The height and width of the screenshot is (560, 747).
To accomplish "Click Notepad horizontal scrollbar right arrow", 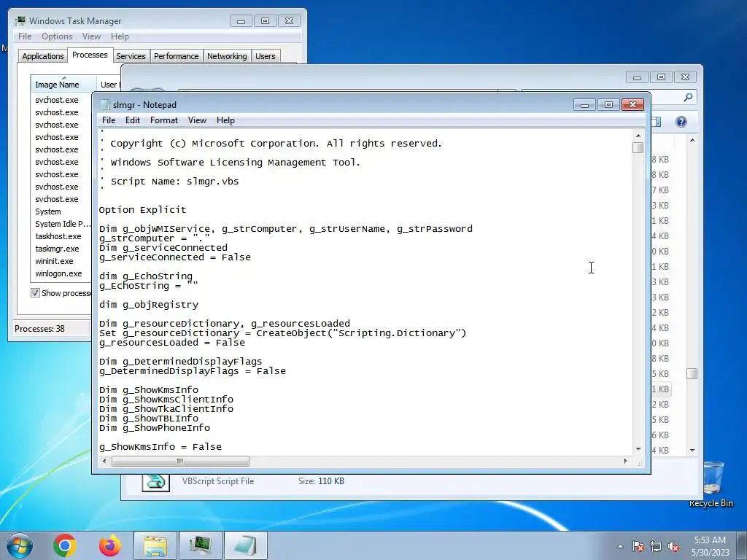I will 625,461.
